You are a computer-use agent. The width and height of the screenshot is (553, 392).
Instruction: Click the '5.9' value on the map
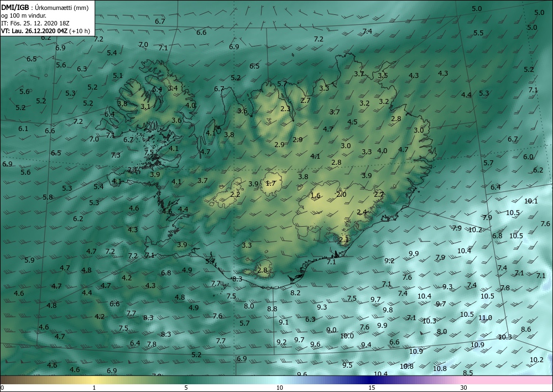(29, 260)
